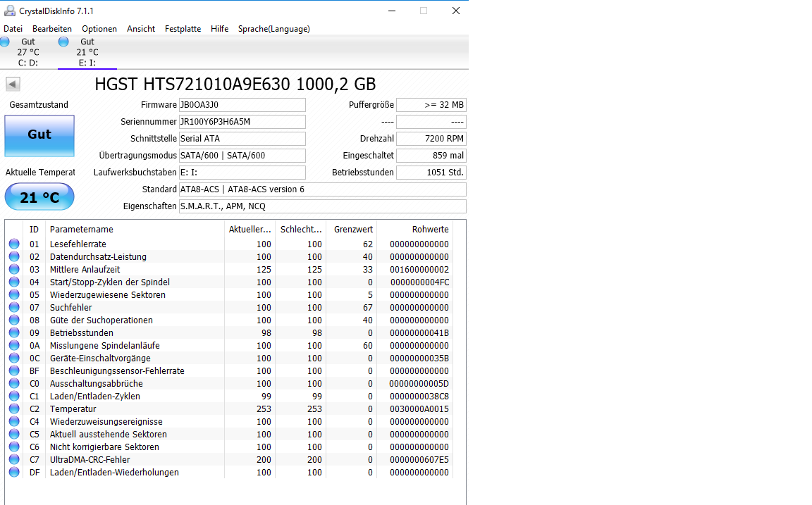Click status icon for Güte der Suchoperationen
Viewport: 812px width, 505px height.
(x=14, y=320)
